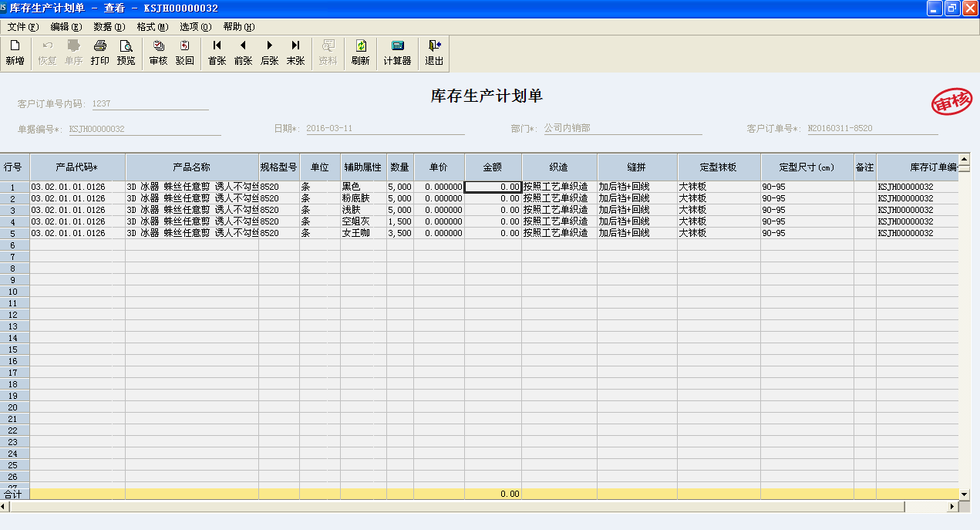Click the 定型袜板 column header

pyautogui.click(x=719, y=167)
